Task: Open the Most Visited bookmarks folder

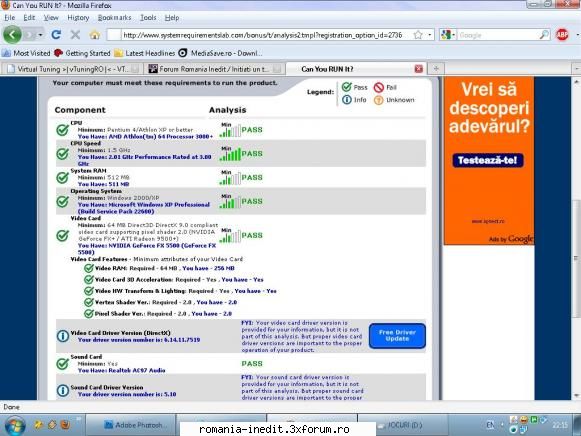Action: [26, 53]
